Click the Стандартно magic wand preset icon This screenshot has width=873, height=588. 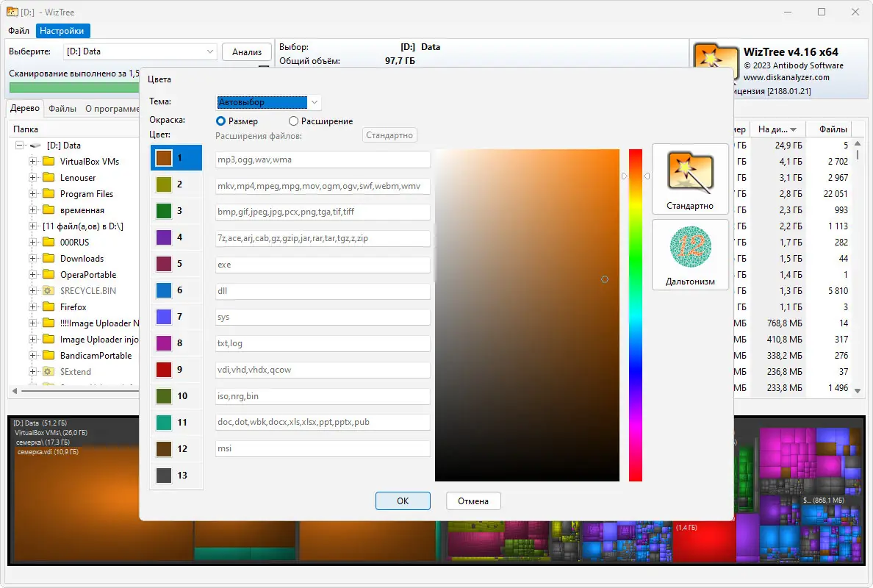click(x=690, y=171)
